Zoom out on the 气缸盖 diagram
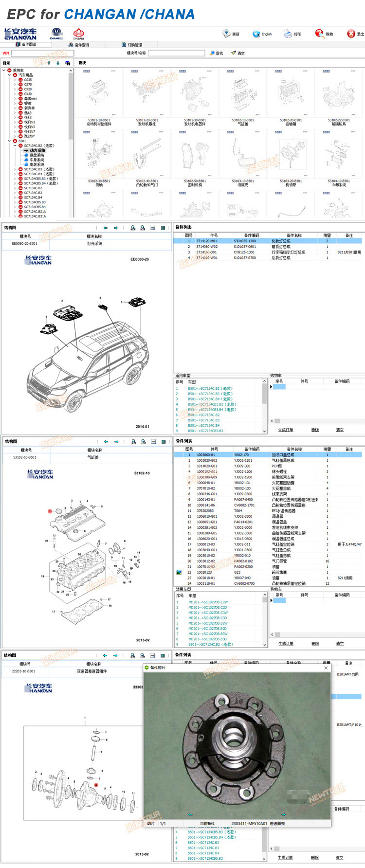Image resolution: width=365 pixels, height=868 pixels. [143, 442]
